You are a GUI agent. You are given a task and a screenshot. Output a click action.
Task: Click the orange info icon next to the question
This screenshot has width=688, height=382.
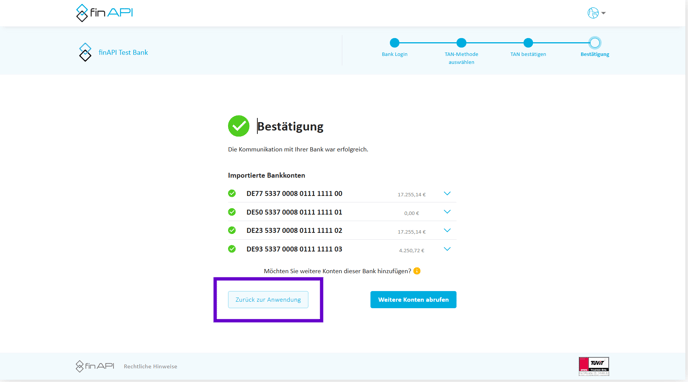coord(417,271)
